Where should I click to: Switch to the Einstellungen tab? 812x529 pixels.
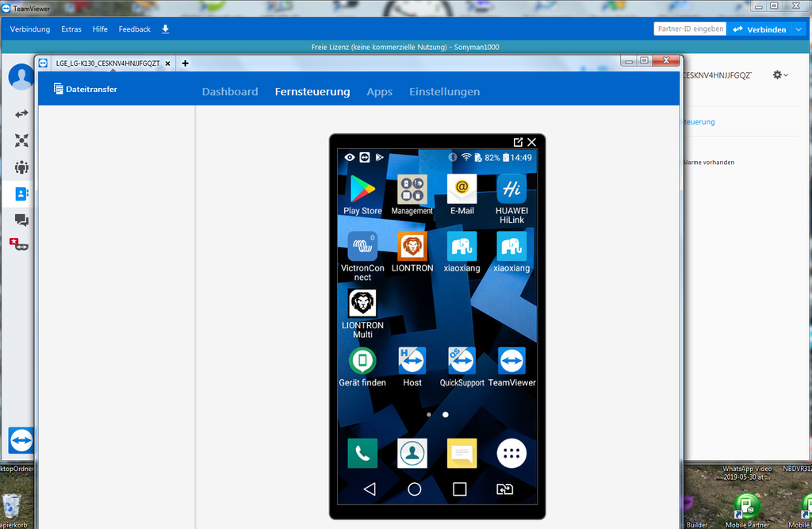(x=444, y=92)
